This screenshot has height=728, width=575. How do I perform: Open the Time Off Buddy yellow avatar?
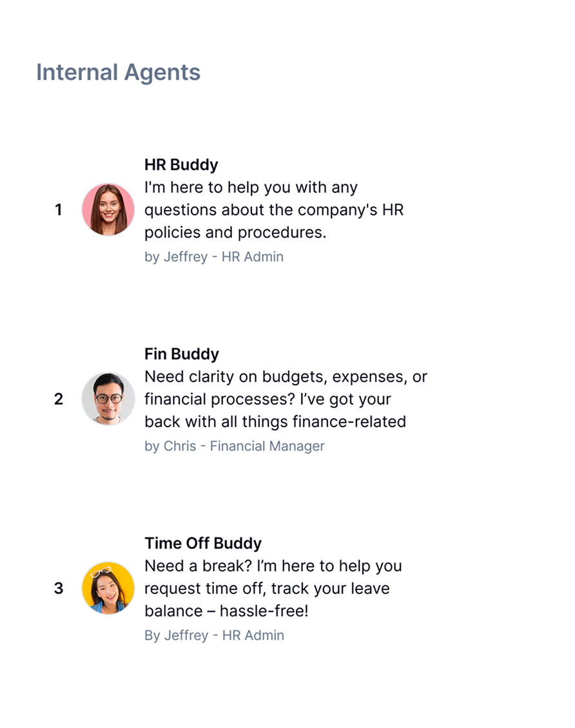108,588
